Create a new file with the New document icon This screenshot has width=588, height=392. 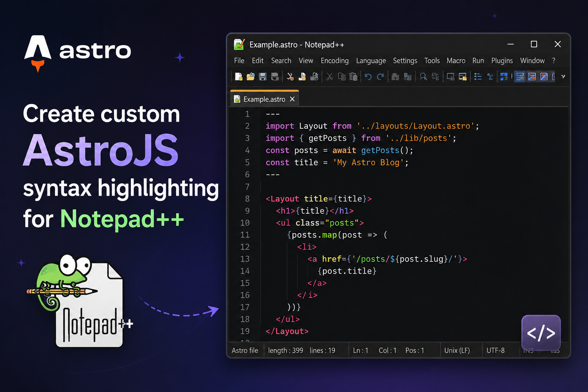point(238,77)
